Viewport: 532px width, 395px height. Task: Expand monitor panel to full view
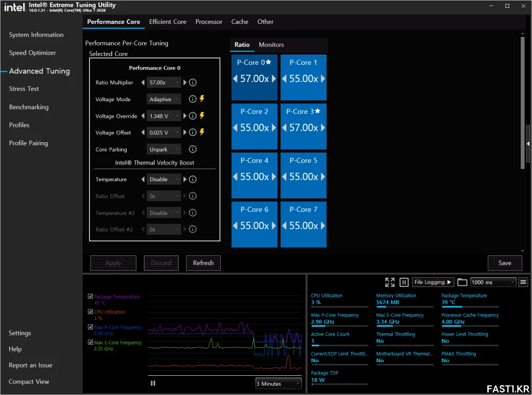(x=390, y=282)
